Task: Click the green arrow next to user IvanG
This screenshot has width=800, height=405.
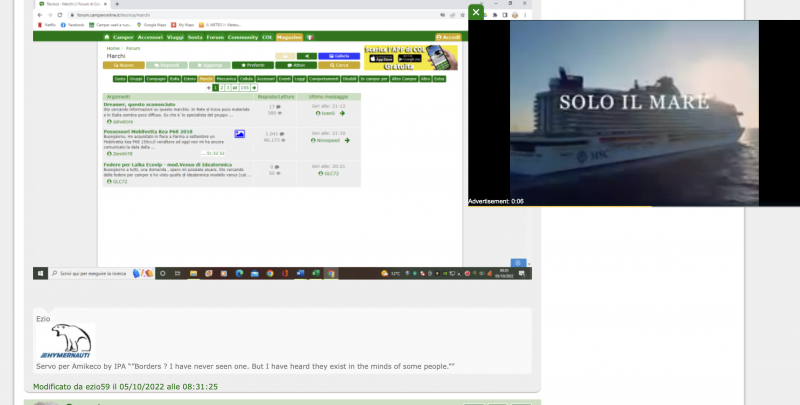Action: coord(342,113)
